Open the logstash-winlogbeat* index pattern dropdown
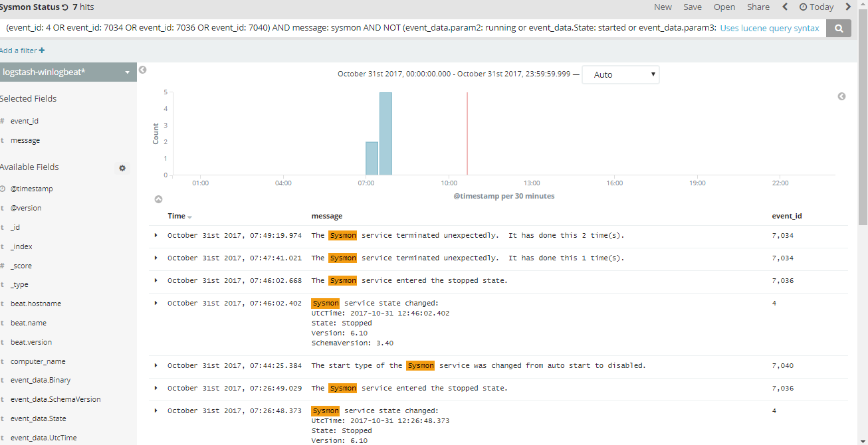The width and height of the screenshot is (868, 445). click(x=68, y=72)
